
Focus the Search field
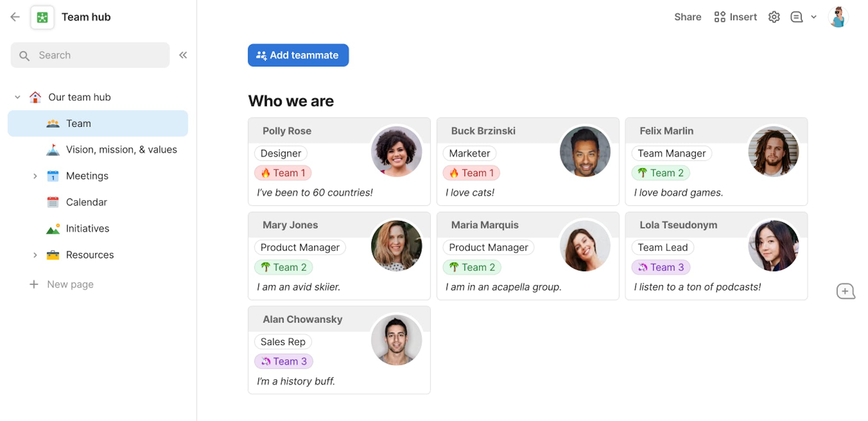point(90,55)
